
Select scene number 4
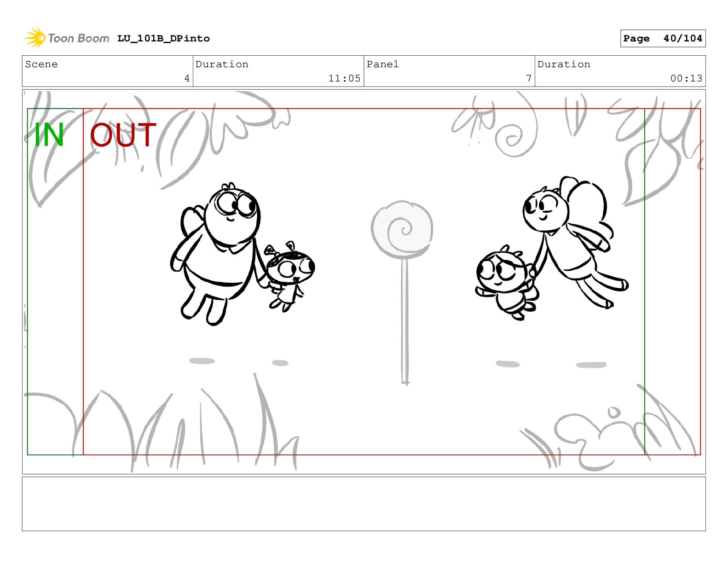[x=187, y=79]
